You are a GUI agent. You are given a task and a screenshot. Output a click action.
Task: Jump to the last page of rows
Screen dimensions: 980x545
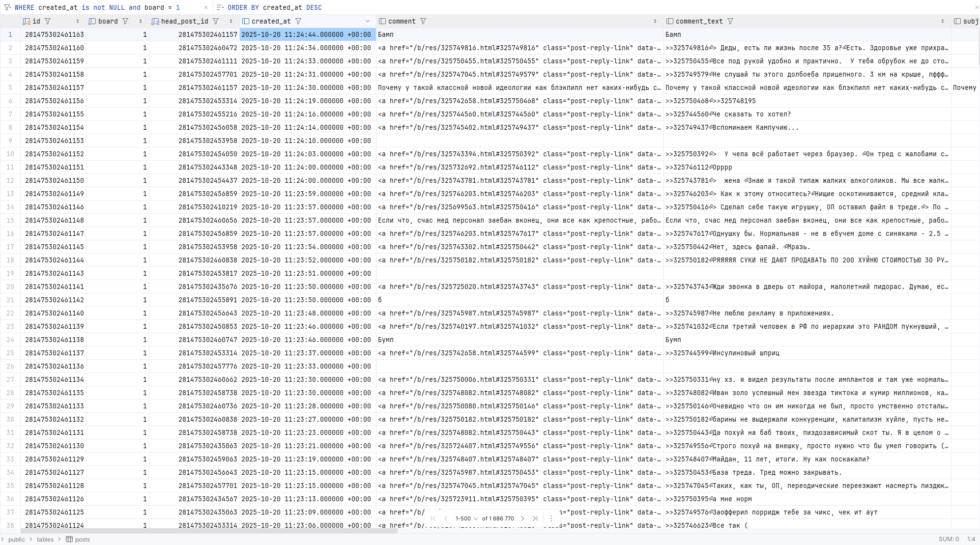[x=535, y=518]
